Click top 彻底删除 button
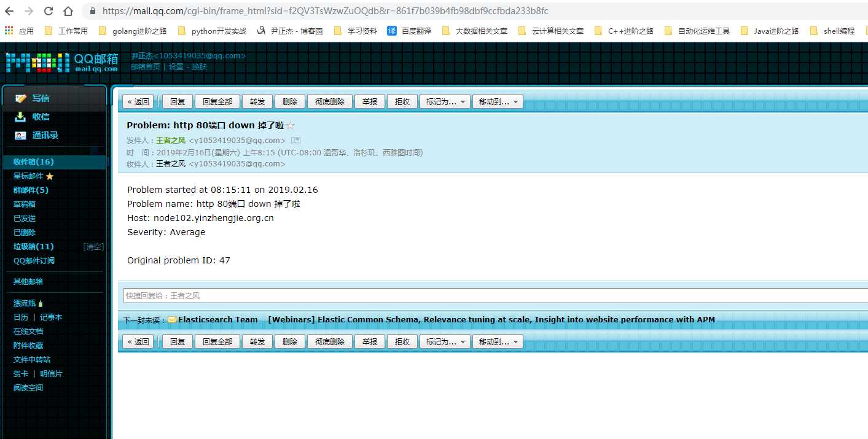The height and width of the screenshot is (439, 868). 330,102
